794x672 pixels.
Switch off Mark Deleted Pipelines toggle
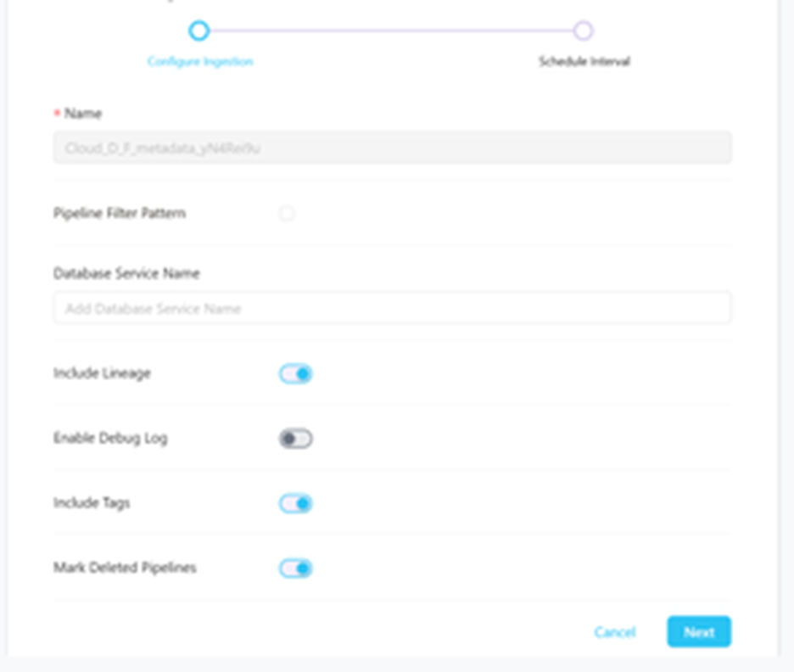[295, 568]
